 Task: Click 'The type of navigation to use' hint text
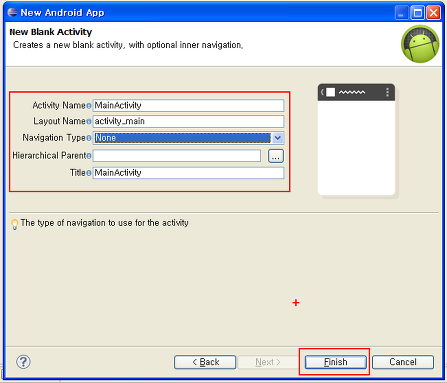(105, 223)
